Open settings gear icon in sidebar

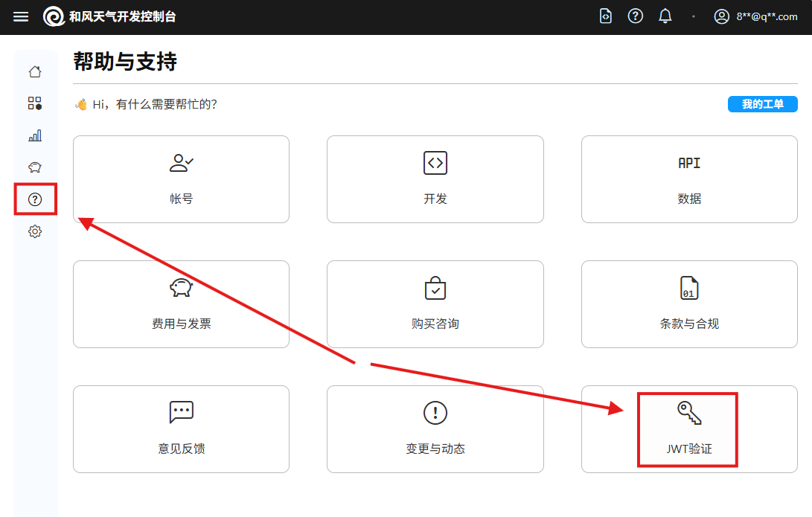[35, 231]
